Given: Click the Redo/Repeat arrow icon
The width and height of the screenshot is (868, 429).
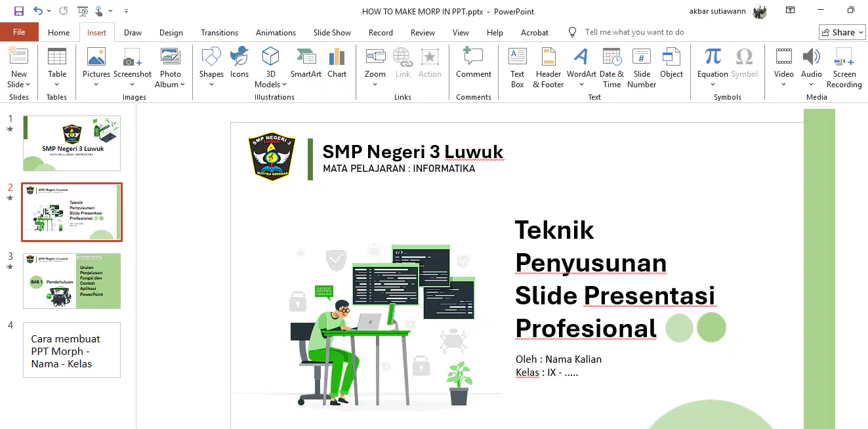Looking at the screenshot, I should 63,11.
